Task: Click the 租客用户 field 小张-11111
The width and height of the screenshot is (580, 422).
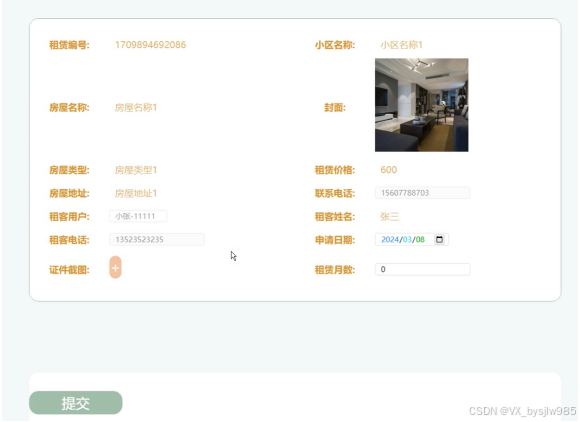Action: [138, 216]
